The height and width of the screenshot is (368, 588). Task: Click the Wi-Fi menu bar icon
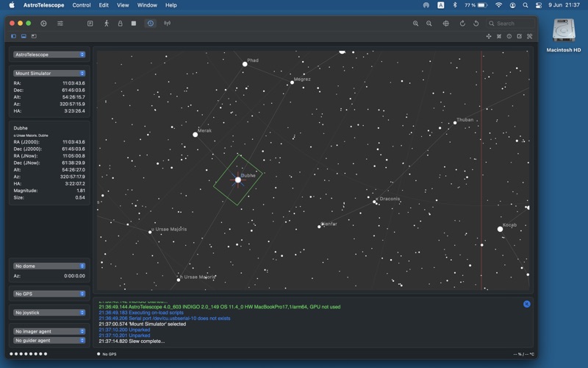pyautogui.click(x=498, y=5)
